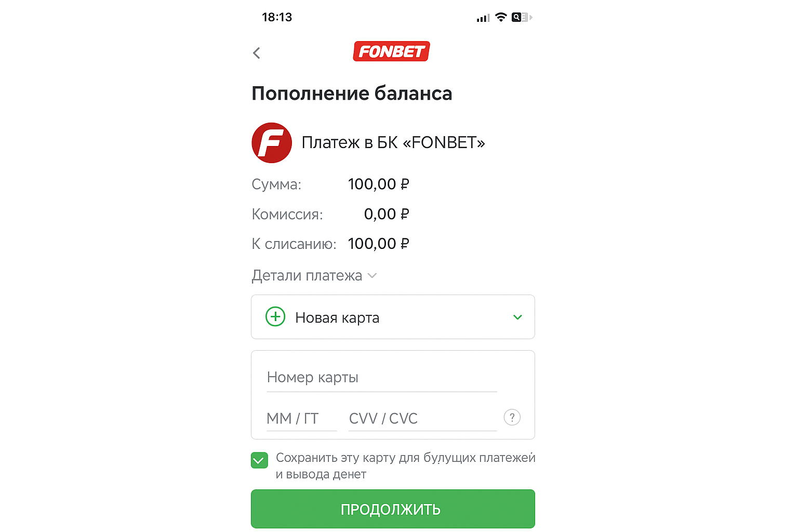Tap the FONBET logo in header
The width and height of the screenshot is (798, 532).
click(391, 51)
